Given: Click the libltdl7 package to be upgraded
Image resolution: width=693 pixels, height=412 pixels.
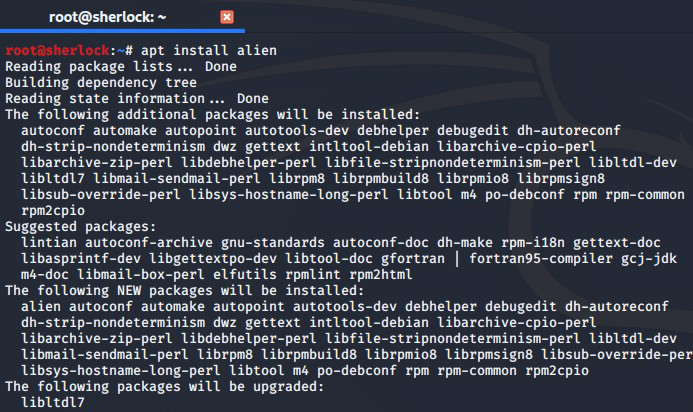Looking at the screenshot, I should pos(53,403).
